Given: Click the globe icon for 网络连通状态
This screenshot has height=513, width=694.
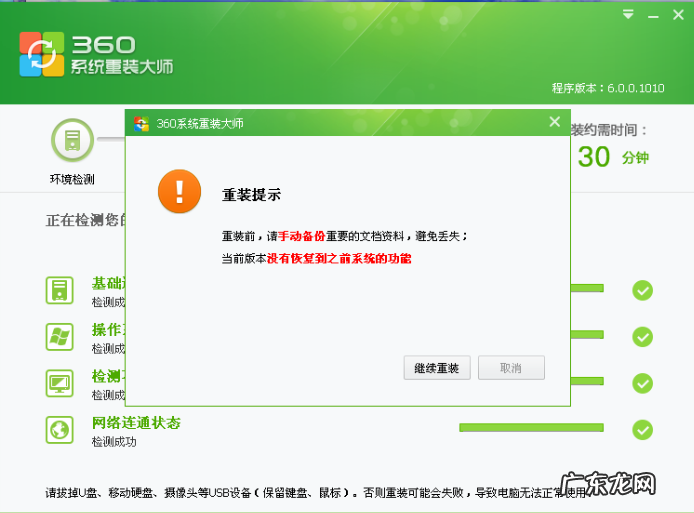Looking at the screenshot, I should tap(60, 429).
